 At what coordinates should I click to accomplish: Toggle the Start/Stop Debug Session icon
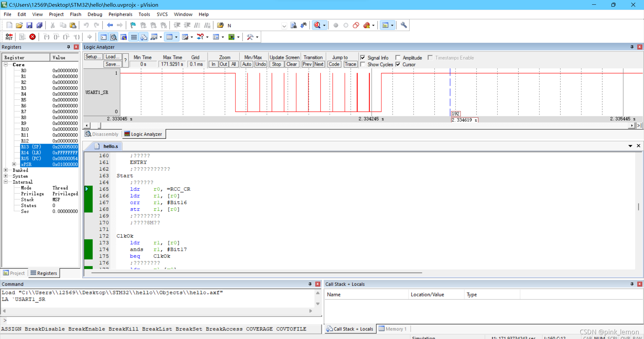317,25
